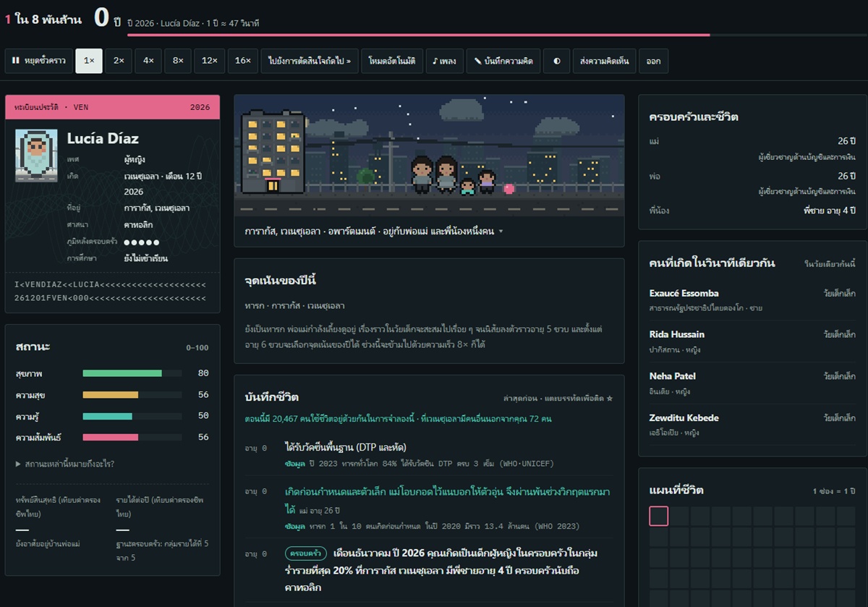
Task: Click the mother (แม่) row in family panel
Action: (752, 148)
